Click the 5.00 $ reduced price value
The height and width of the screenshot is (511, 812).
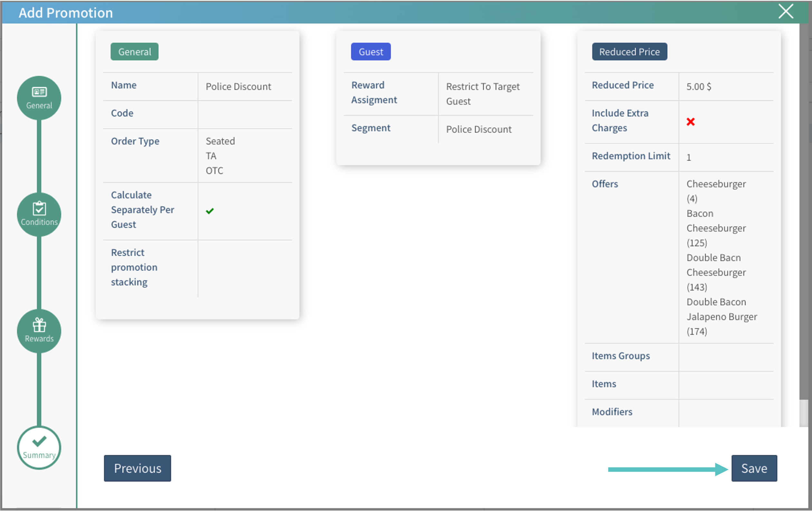point(699,87)
